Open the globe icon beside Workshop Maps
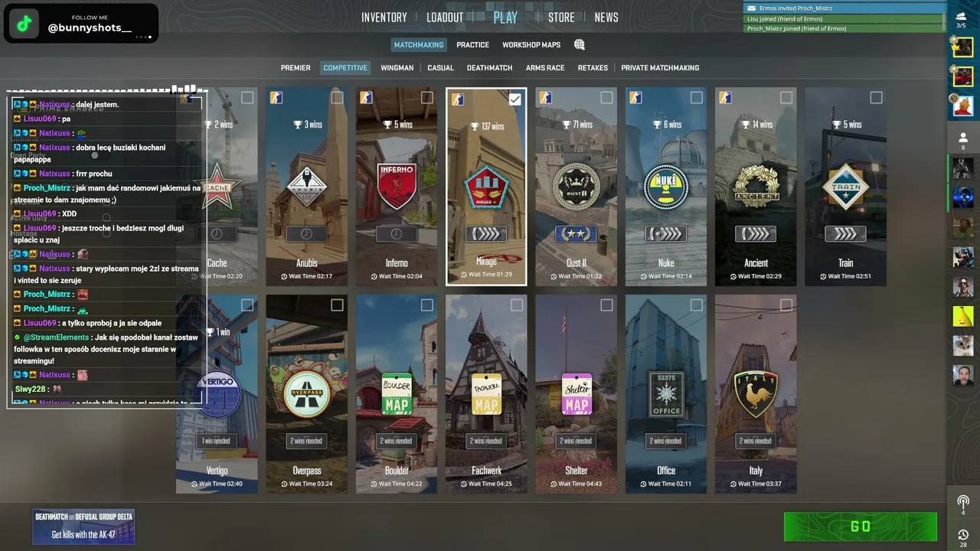Image resolution: width=980 pixels, height=551 pixels. tap(580, 45)
